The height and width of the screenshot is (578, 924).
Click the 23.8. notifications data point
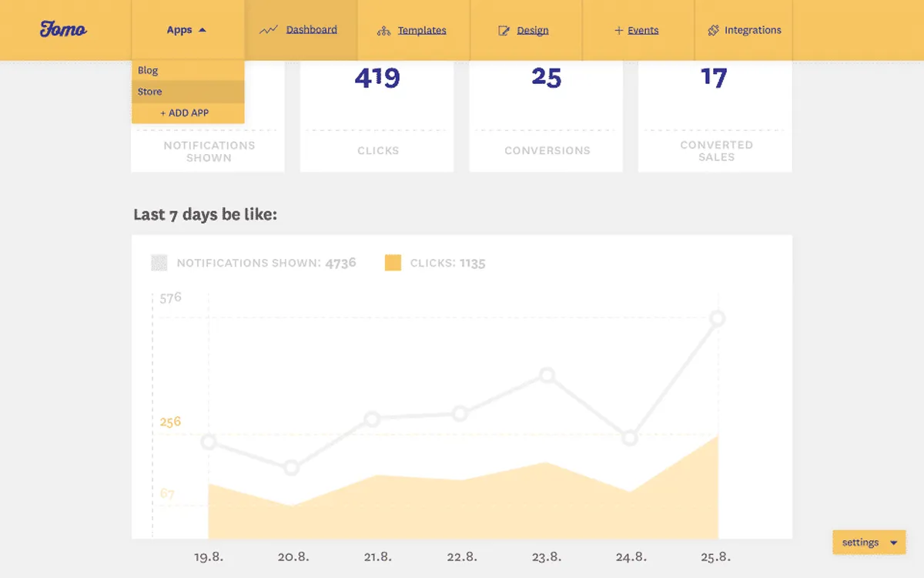click(x=547, y=375)
